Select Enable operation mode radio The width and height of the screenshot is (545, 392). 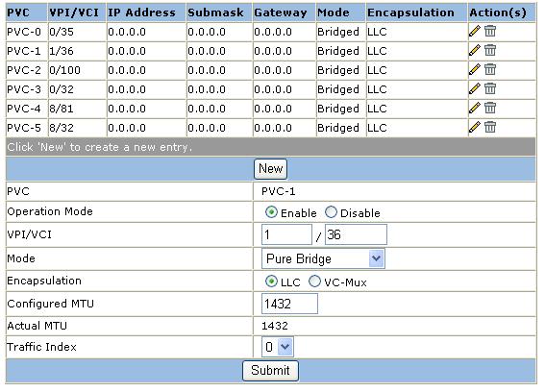pos(271,212)
